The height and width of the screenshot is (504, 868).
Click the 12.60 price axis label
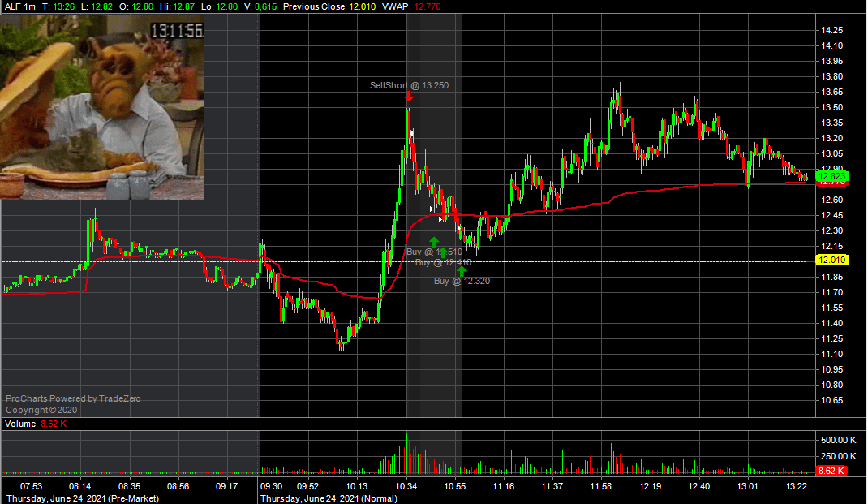tap(832, 200)
